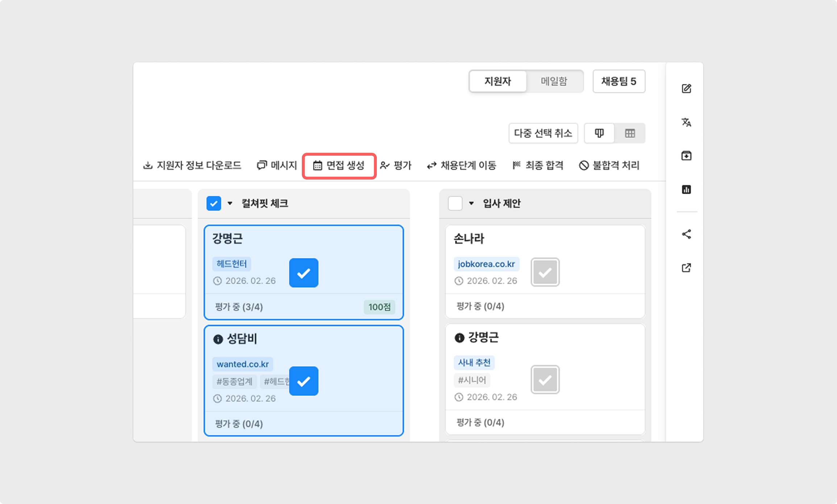Click the archive download box icon

pyautogui.click(x=686, y=156)
